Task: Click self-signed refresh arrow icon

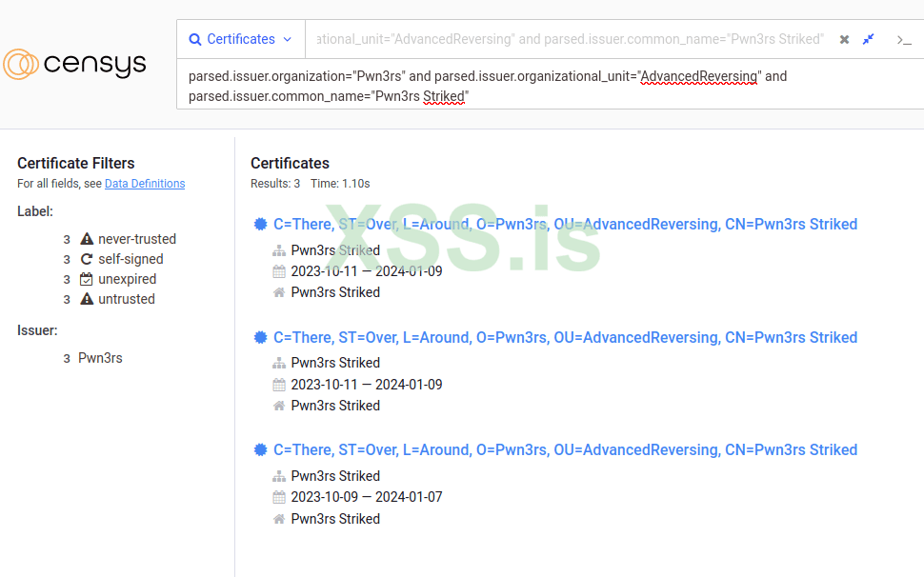Action: pos(87,259)
